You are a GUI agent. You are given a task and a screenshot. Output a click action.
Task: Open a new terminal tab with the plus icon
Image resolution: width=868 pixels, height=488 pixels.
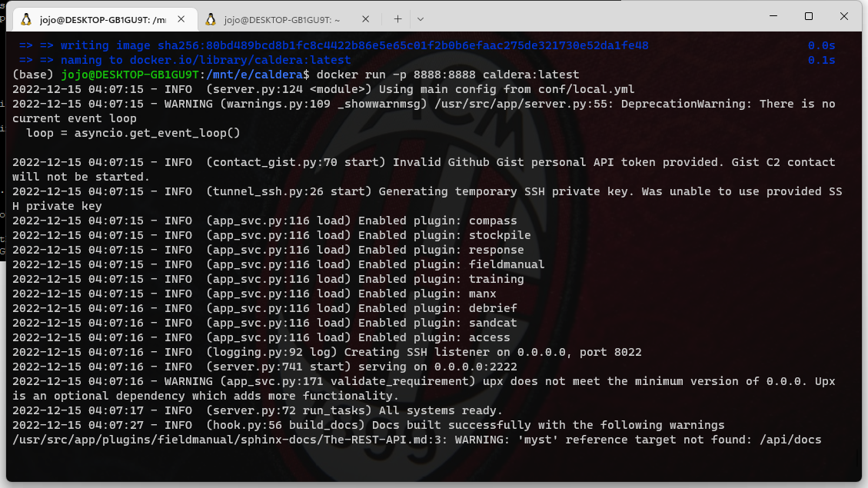[397, 18]
